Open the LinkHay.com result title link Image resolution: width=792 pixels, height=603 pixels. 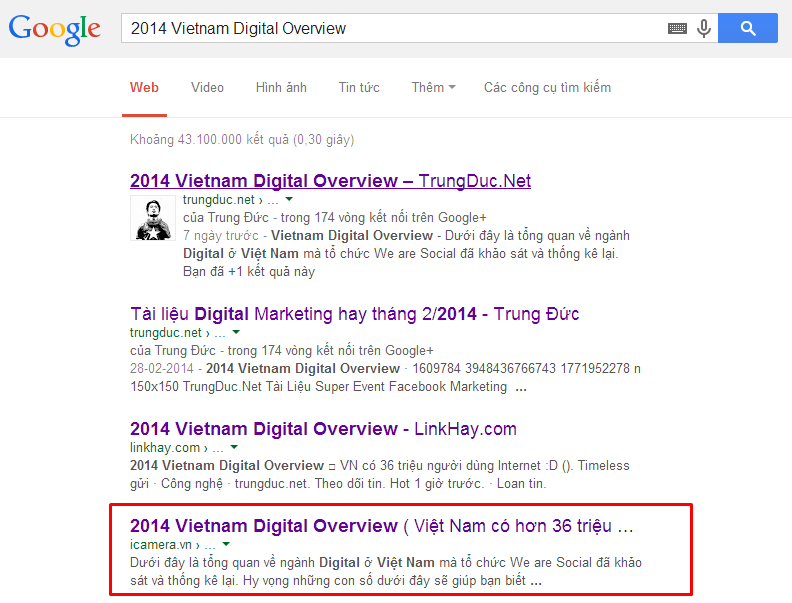(x=323, y=429)
